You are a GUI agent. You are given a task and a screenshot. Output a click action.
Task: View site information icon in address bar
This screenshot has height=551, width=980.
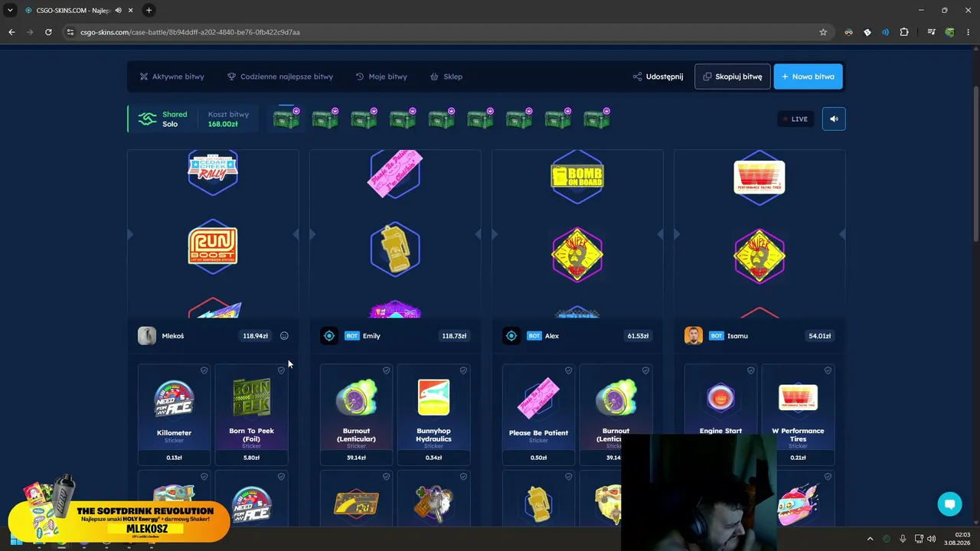(70, 32)
